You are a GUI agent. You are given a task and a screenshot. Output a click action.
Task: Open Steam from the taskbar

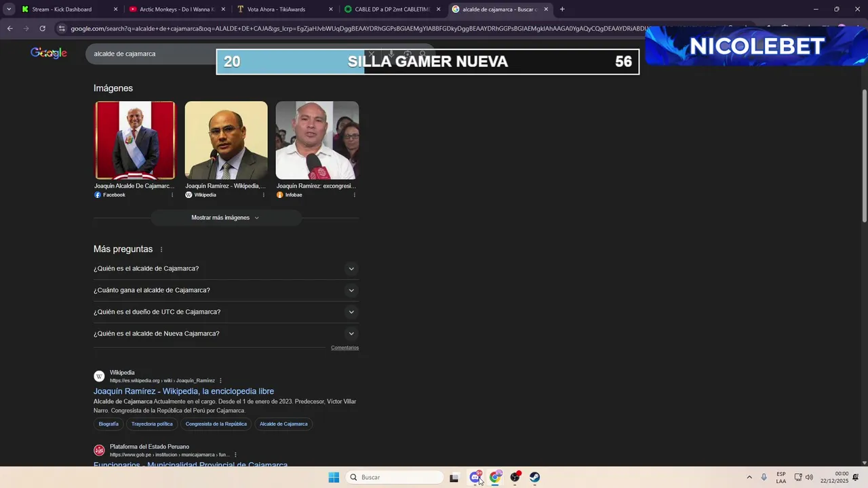pos(535,477)
